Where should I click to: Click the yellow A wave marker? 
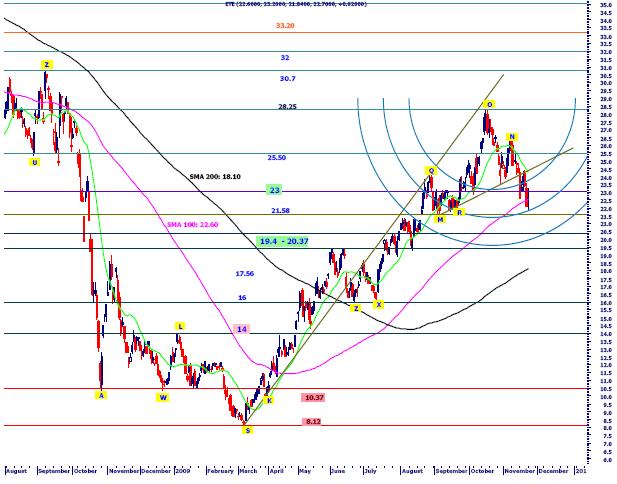click(x=100, y=394)
